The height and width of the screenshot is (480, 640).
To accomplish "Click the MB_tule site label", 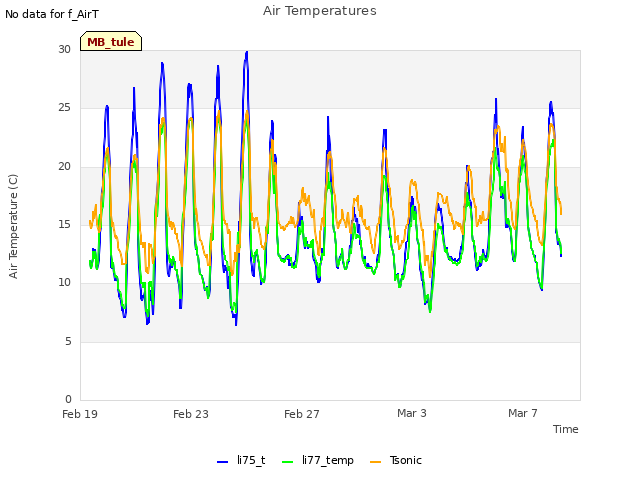I will tap(111, 42).
